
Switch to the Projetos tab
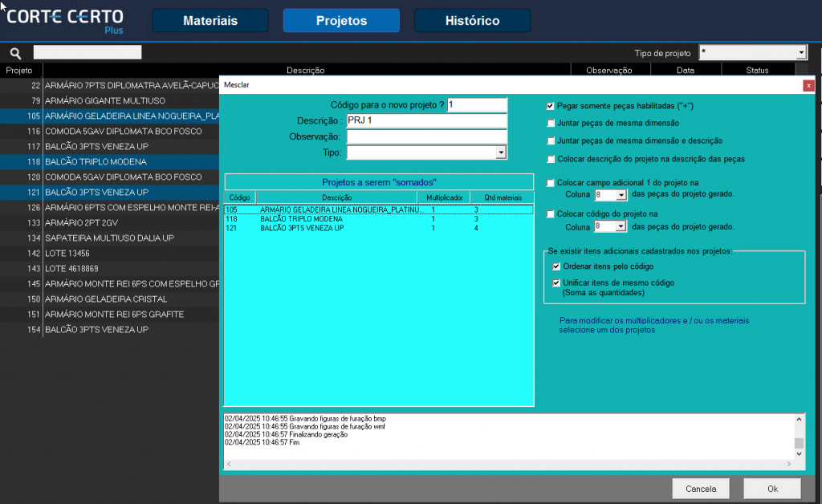coord(341,20)
